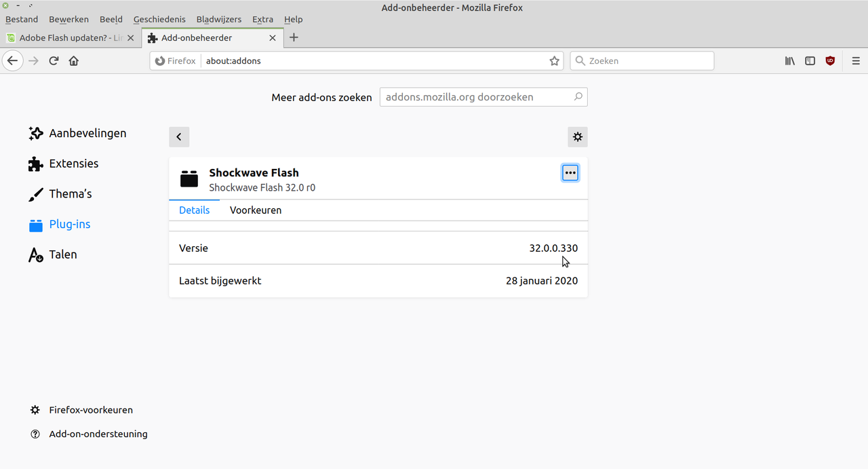Viewport: 868px width, 469px height.
Task: Open Firefox-voorkeuren link
Action: click(x=81, y=410)
